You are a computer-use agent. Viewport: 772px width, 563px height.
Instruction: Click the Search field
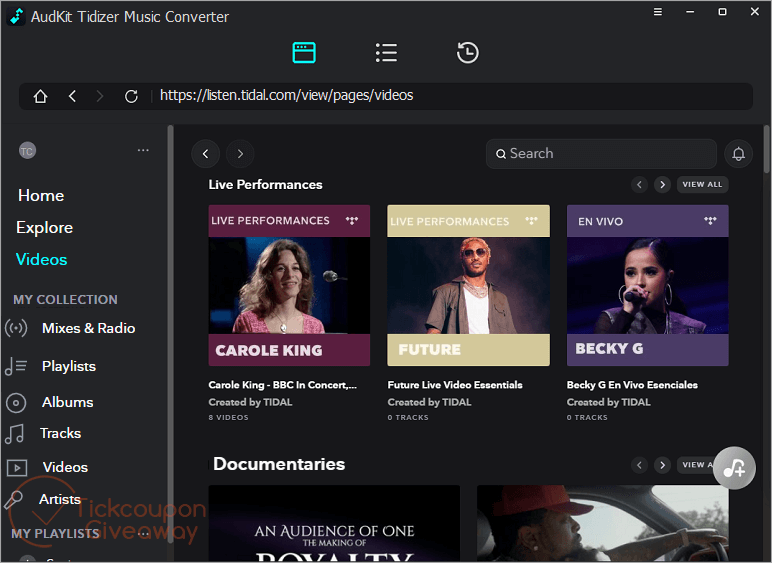(601, 154)
